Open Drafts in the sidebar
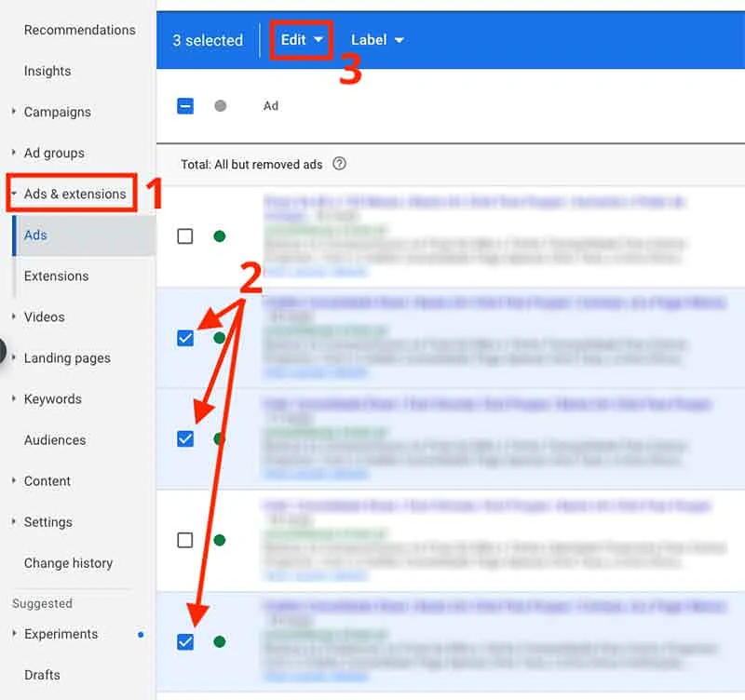The image size is (745, 700). [x=42, y=675]
